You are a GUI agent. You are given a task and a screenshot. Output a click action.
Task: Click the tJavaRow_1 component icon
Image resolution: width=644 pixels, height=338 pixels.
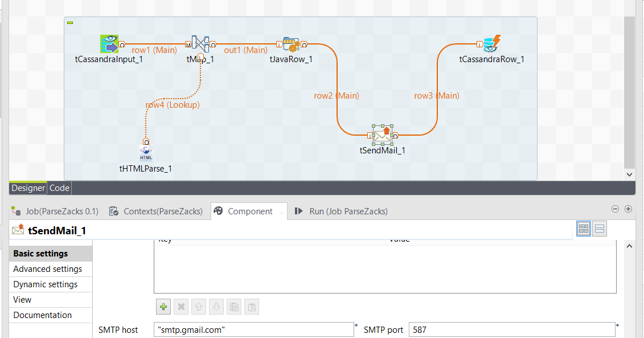coord(291,43)
